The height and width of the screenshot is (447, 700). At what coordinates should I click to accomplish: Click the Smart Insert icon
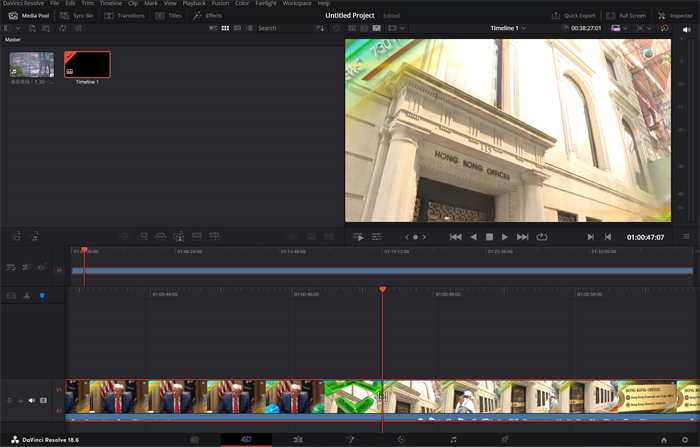(125, 236)
